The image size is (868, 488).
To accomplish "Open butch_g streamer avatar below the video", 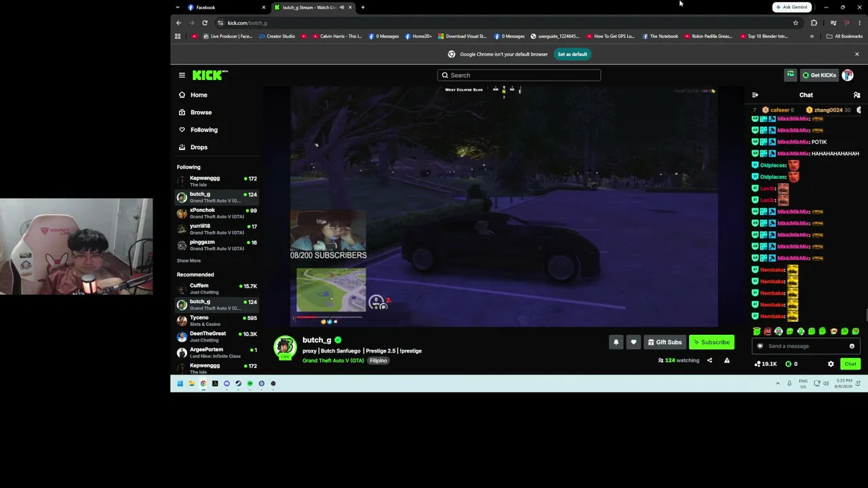I will [x=285, y=348].
